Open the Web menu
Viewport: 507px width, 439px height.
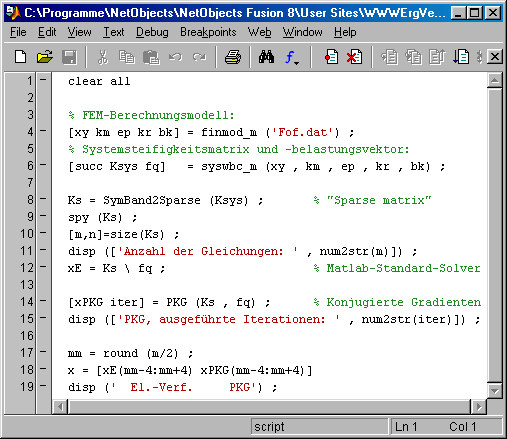click(x=259, y=32)
